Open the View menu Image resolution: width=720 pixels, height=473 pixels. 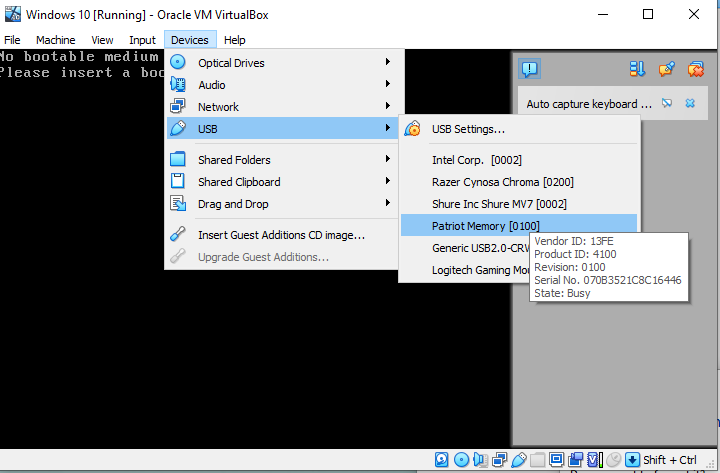point(102,40)
